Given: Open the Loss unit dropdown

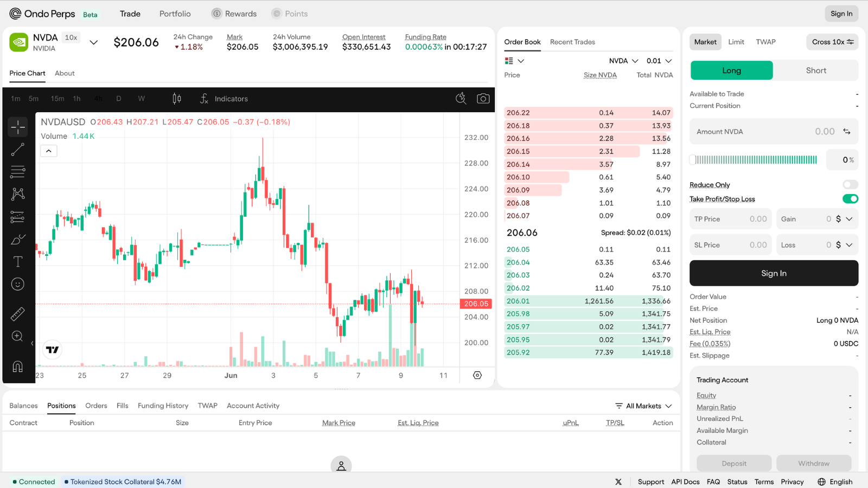Looking at the screenshot, I should pos(845,245).
